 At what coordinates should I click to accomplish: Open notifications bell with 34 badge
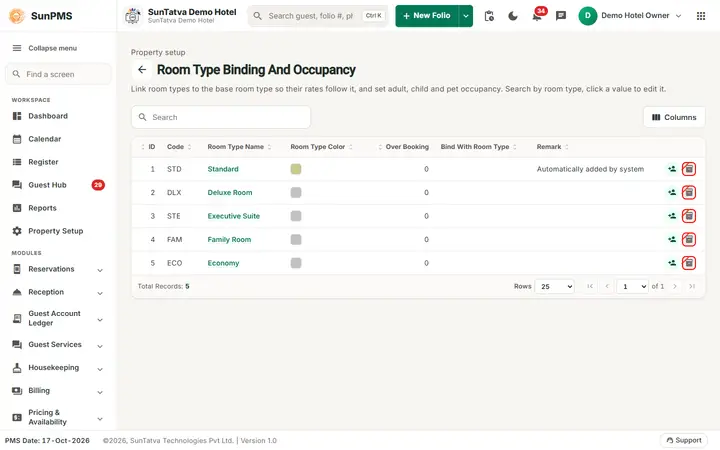coord(537,15)
